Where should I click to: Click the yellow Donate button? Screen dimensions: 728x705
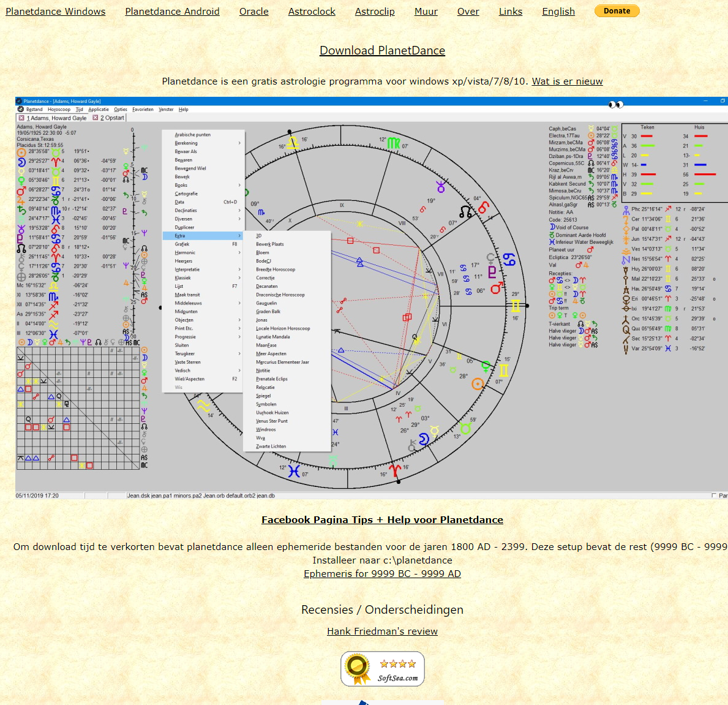tap(617, 10)
